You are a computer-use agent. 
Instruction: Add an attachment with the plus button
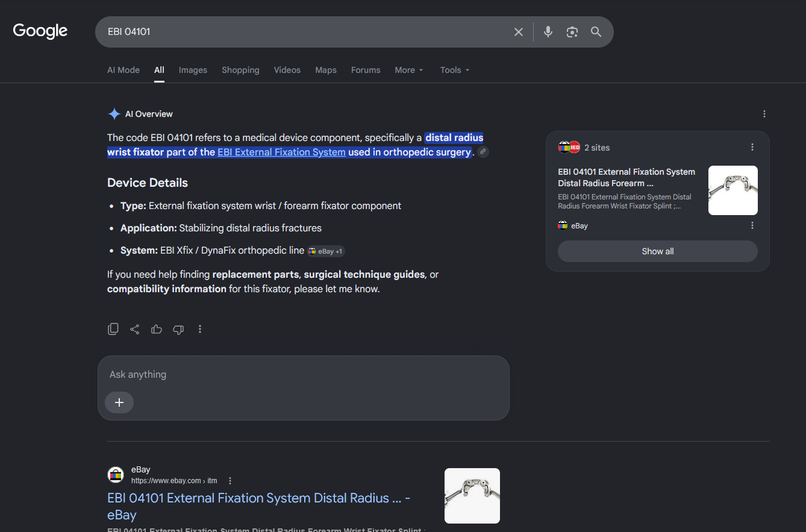(x=119, y=402)
